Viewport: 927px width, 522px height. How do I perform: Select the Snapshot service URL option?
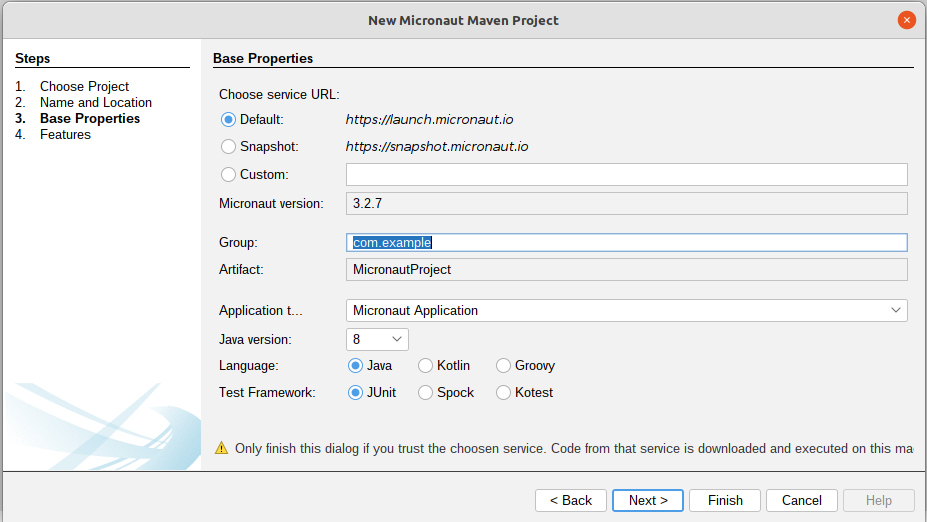[x=228, y=147]
